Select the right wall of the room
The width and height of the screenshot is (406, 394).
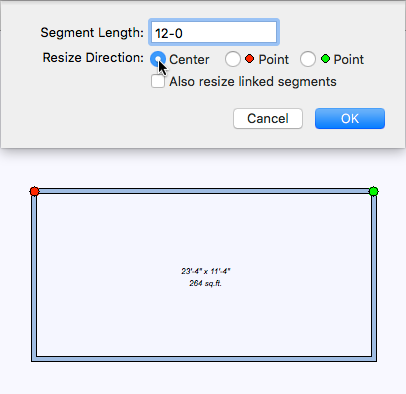(x=374, y=277)
